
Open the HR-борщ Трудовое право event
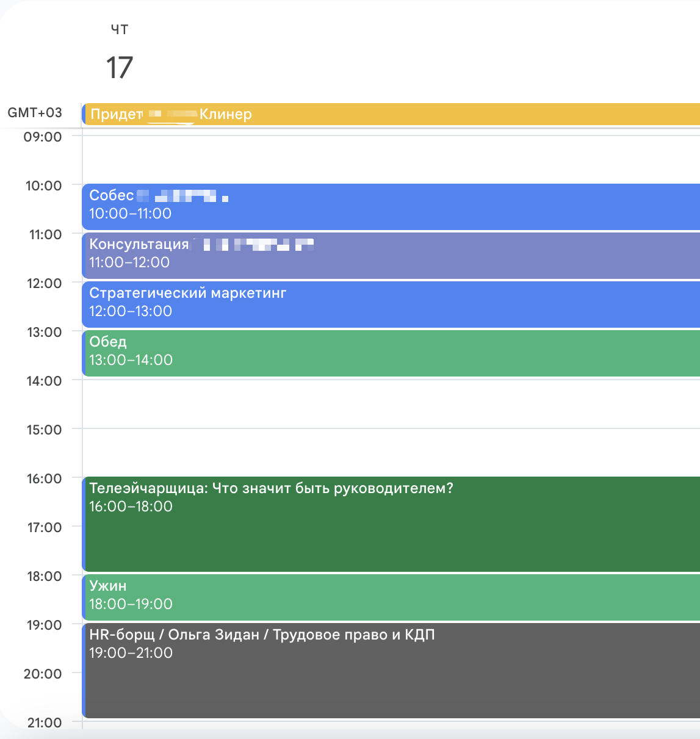click(x=391, y=671)
